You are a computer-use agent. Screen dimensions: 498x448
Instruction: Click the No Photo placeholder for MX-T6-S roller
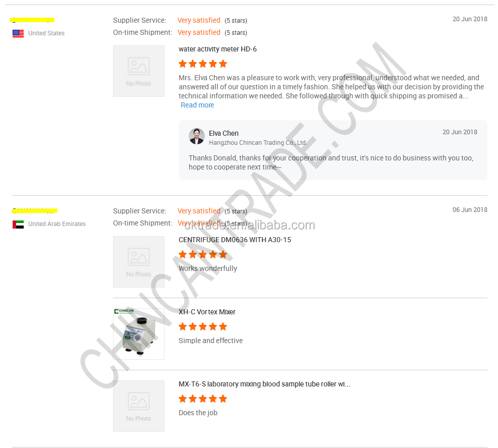tap(139, 406)
